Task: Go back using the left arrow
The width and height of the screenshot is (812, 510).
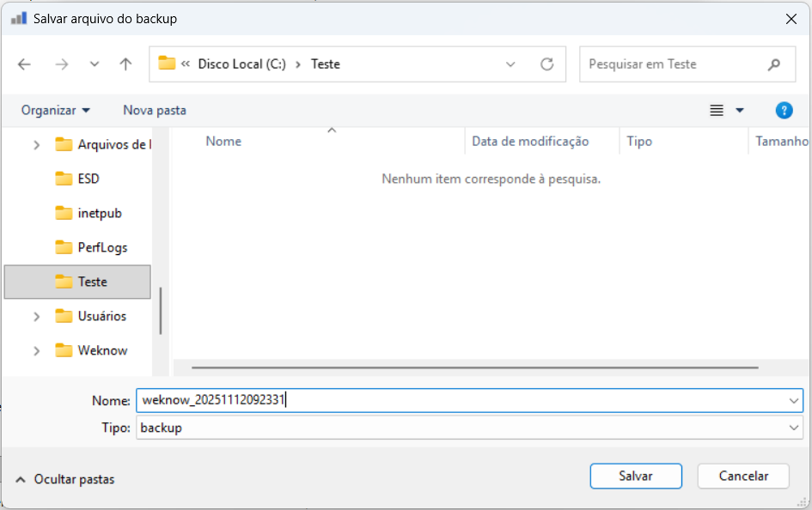Action: 24,64
